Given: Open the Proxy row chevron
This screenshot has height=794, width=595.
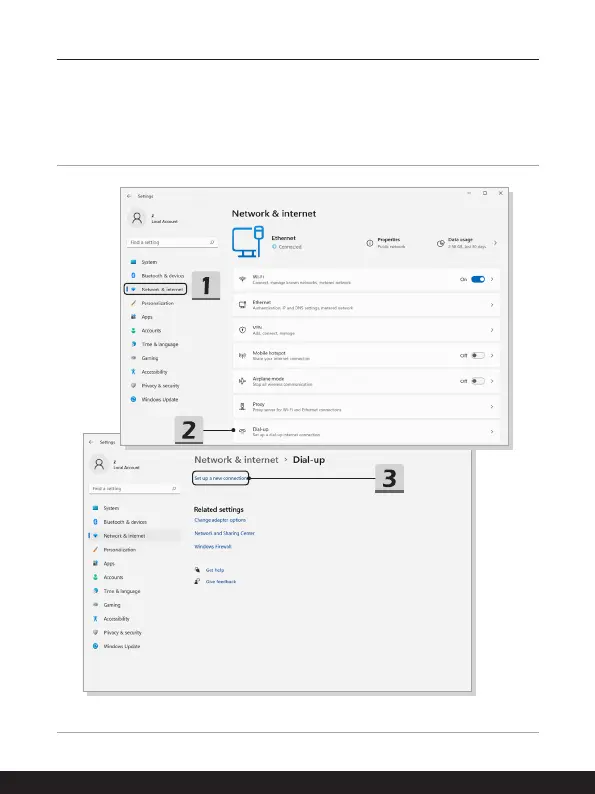Looking at the screenshot, I should [x=492, y=406].
